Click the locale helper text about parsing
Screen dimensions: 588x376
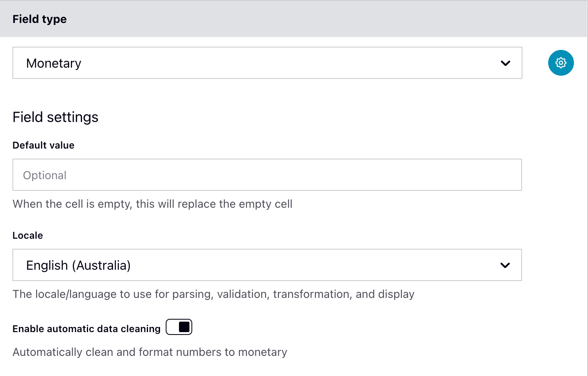click(213, 294)
